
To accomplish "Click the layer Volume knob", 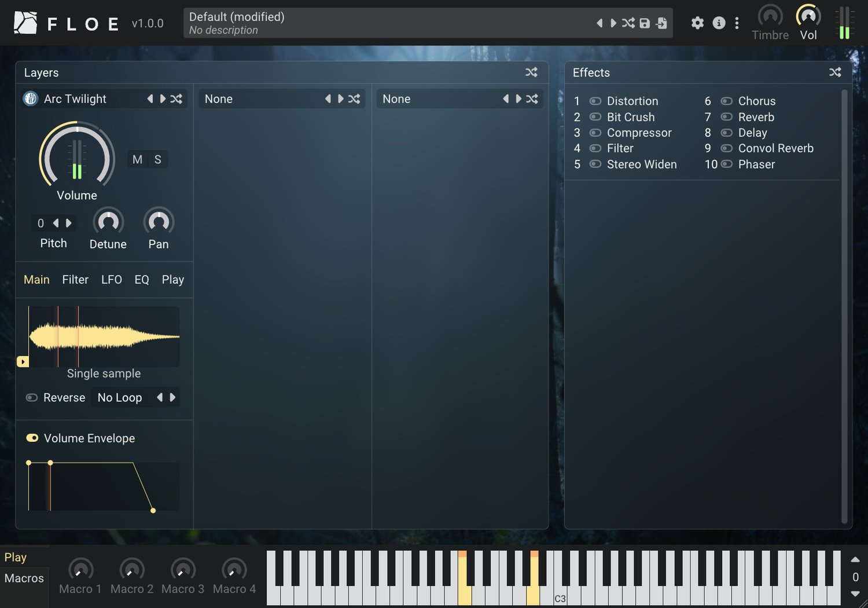I will [x=77, y=154].
